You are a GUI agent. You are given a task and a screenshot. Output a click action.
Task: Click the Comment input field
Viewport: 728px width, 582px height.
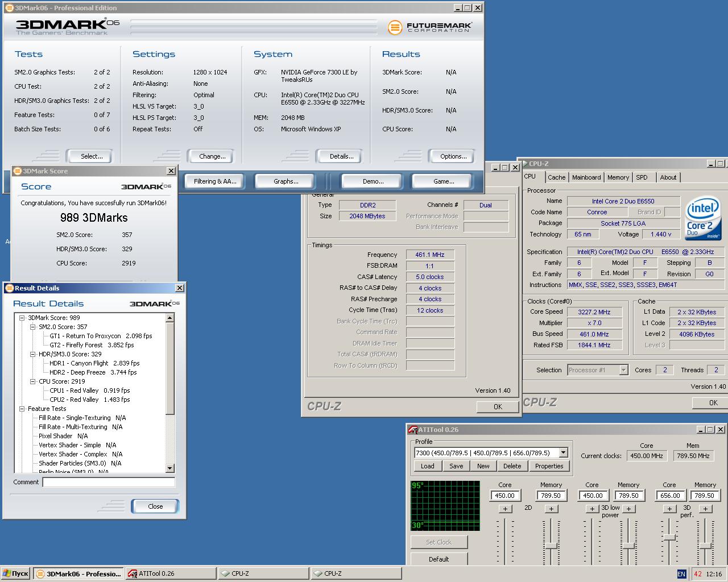click(x=109, y=482)
